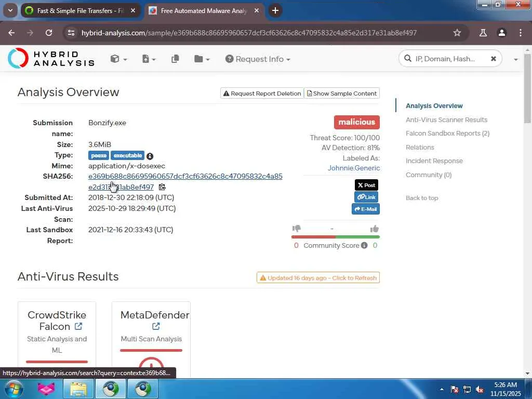Click the E-Mail share button
The image size is (532, 399).
coord(365,209)
